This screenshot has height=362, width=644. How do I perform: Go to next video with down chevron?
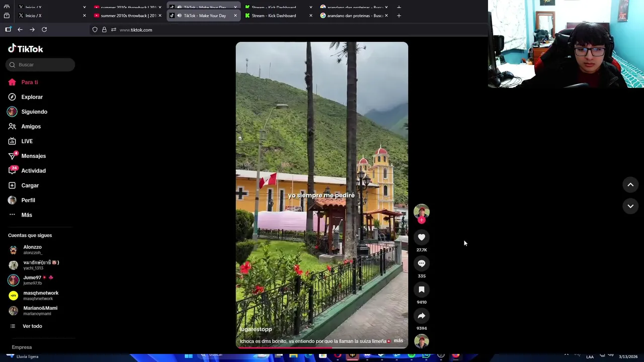630,206
